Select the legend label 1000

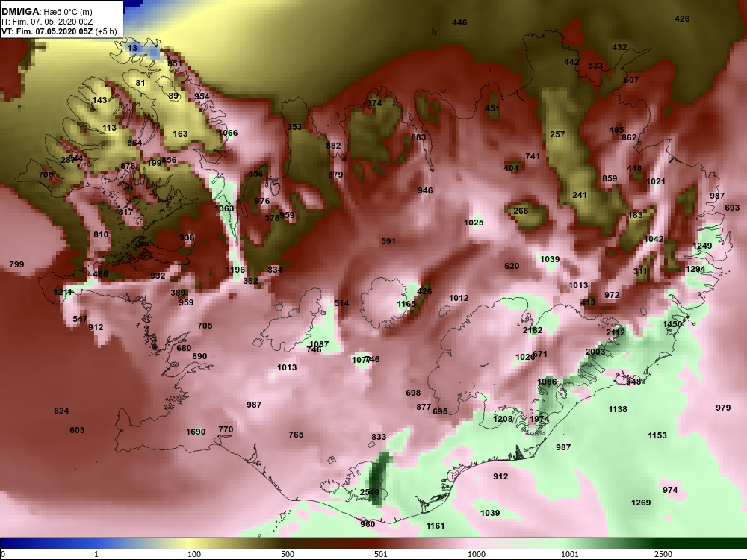tap(477, 554)
